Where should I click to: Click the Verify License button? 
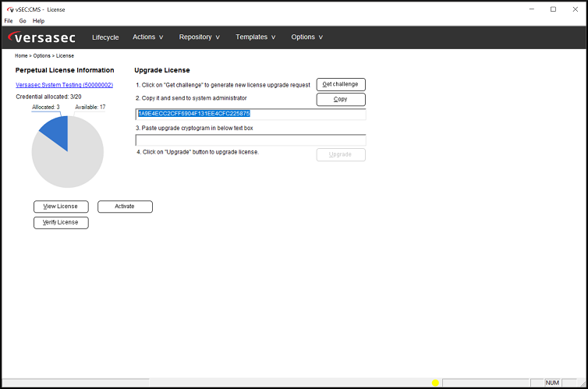click(61, 223)
